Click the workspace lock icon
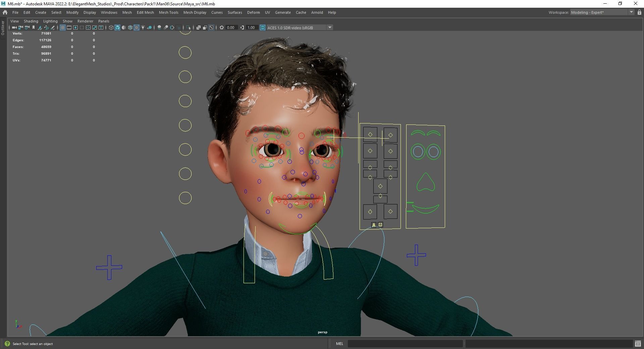This screenshot has height=349, width=644. click(x=639, y=12)
